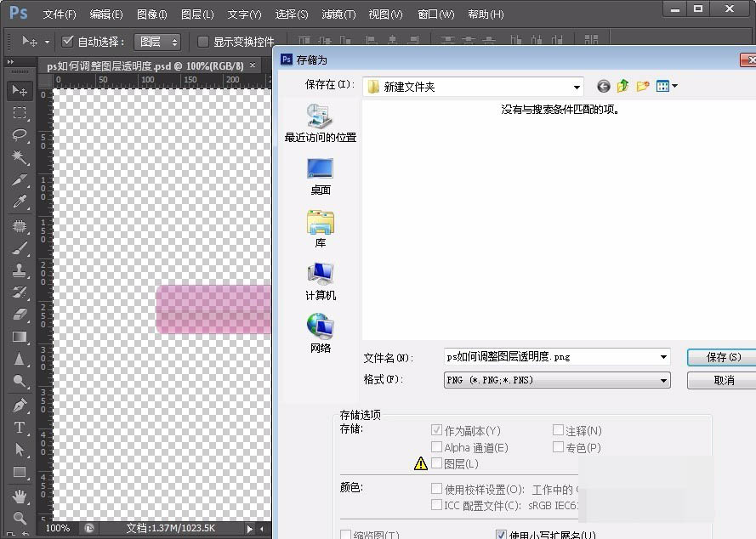Select the Eyedropper tool

pyautogui.click(x=19, y=202)
